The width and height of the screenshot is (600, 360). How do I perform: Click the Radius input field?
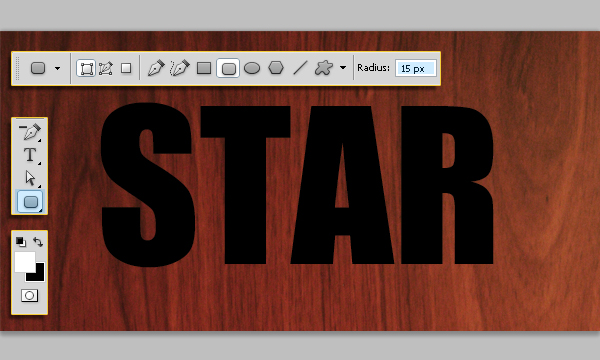click(416, 68)
